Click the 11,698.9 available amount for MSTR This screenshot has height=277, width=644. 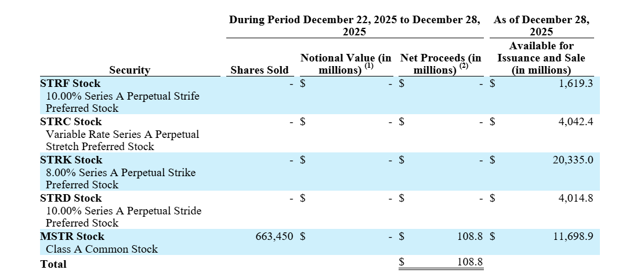(x=573, y=236)
